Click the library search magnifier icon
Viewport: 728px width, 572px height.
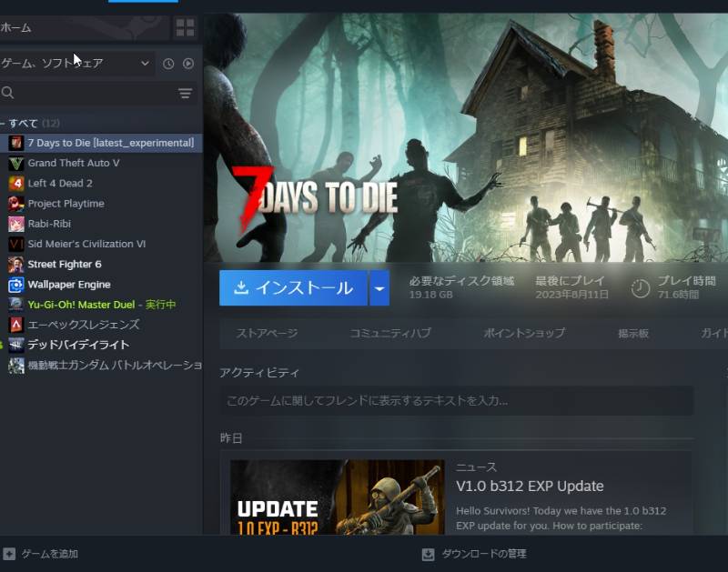(x=7, y=93)
